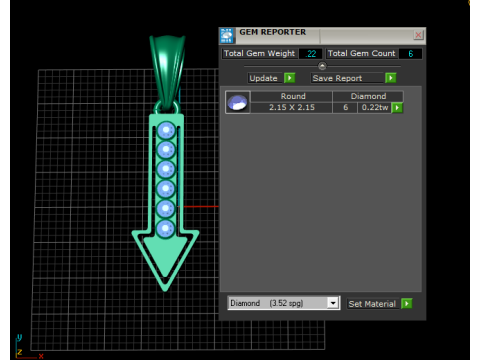Select the bottom gem on the arrow pendant
This screenshot has width=480, height=360.
(x=165, y=229)
